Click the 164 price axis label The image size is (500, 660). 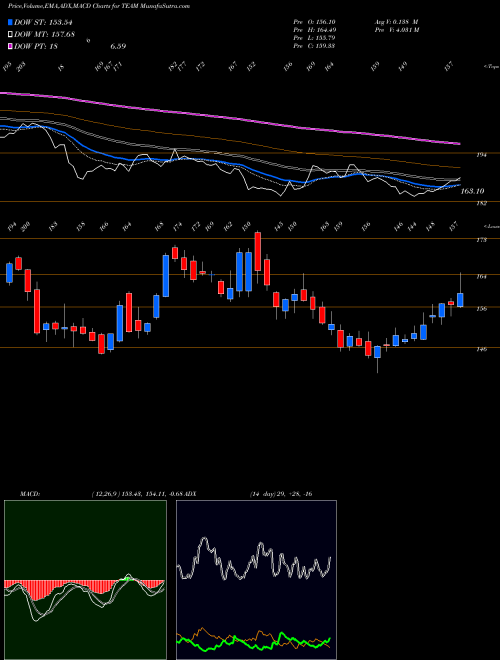[482, 277]
